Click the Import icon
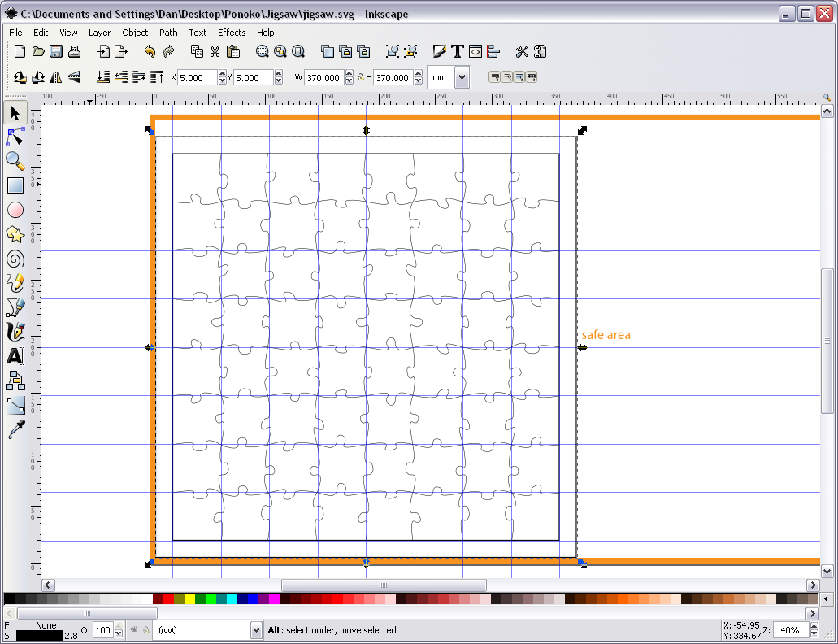Screen dimensions: 838x644 [x=103, y=51]
